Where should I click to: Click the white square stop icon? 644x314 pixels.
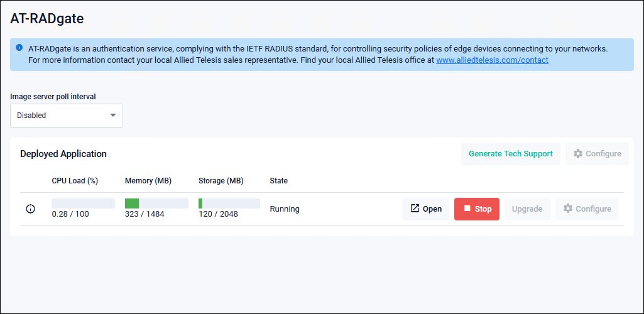click(x=467, y=208)
